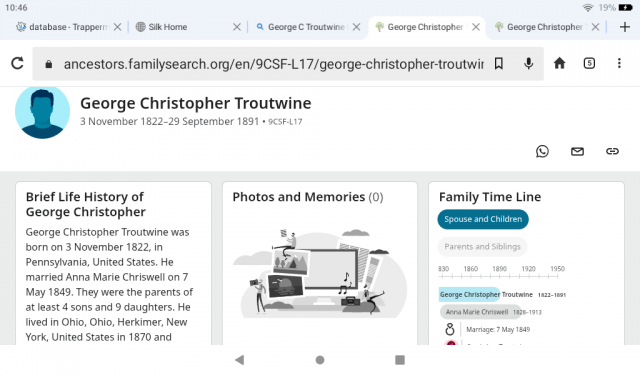
Task: Tap the microphone voice search icon
Action: (x=529, y=63)
